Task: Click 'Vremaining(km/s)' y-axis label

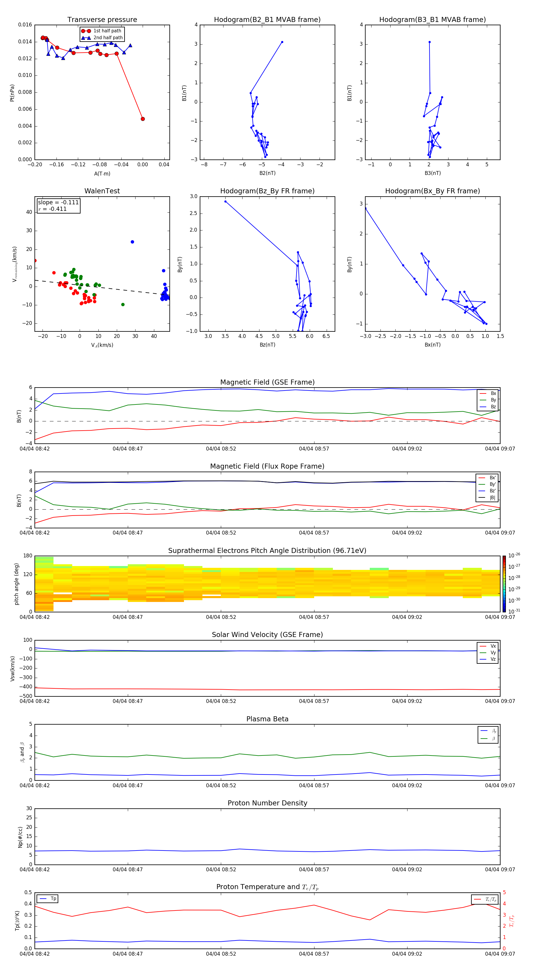Action: [15, 264]
